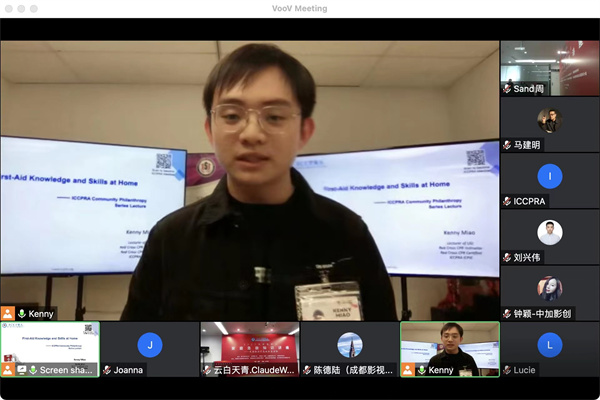
Task: Click the 马建明 name label
Action: pos(527,145)
